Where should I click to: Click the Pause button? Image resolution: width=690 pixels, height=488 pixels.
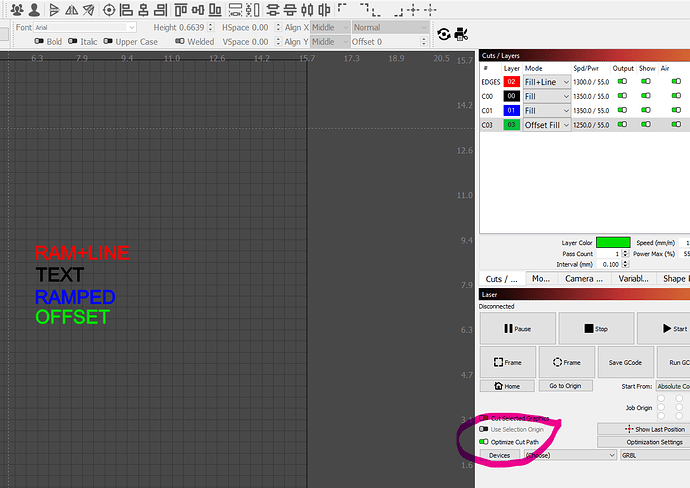(518, 328)
